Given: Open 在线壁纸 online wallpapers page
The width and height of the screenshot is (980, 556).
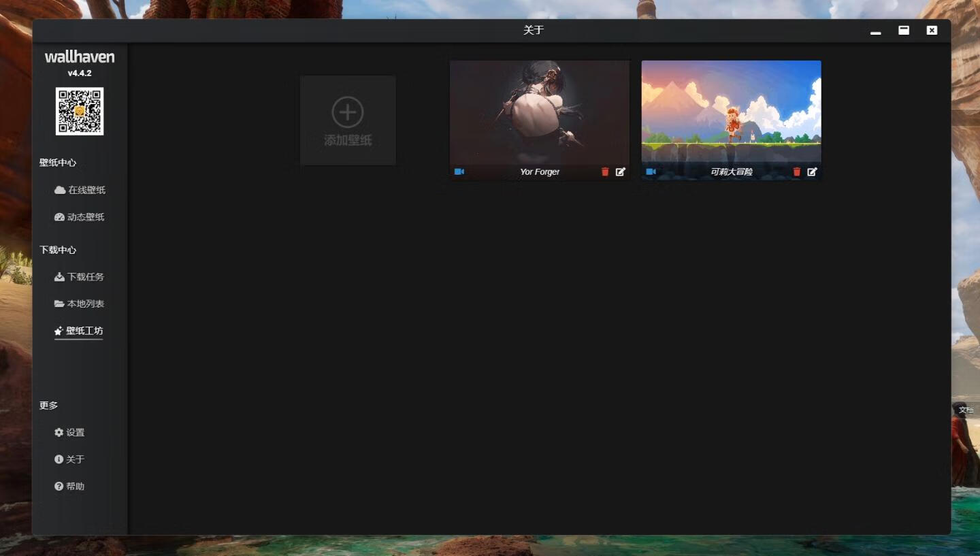Looking at the screenshot, I should pos(80,190).
